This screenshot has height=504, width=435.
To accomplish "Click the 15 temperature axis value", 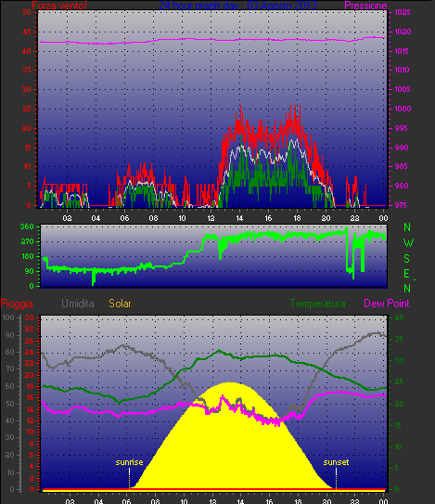I will coord(399,425).
